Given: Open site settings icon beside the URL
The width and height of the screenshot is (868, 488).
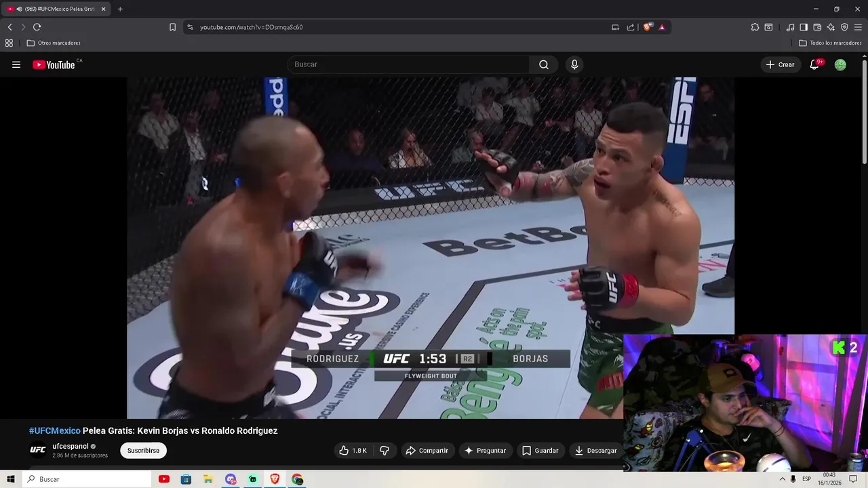Looking at the screenshot, I should coord(190,27).
